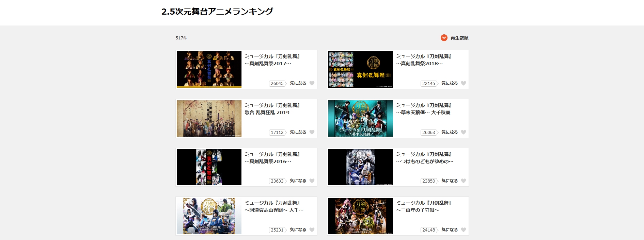Click 気になる next to the 23633 count
644x240 pixels.
tap(298, 181)
